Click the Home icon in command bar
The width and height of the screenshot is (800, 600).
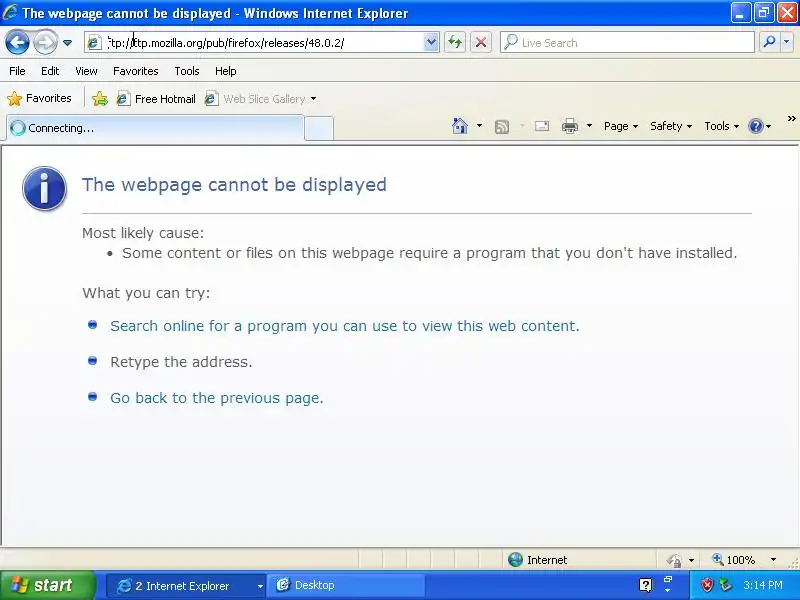coord(460,126)
